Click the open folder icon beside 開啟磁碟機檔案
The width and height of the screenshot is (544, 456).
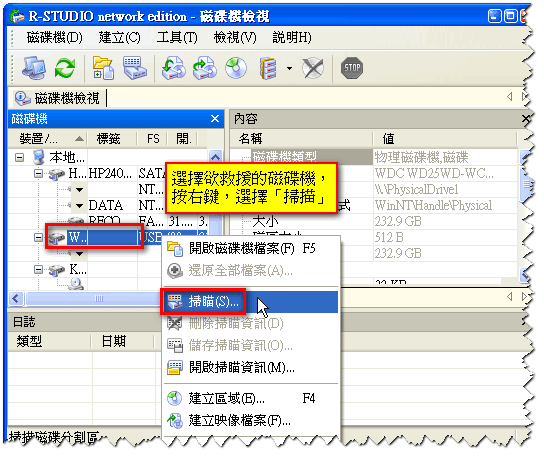175,248
